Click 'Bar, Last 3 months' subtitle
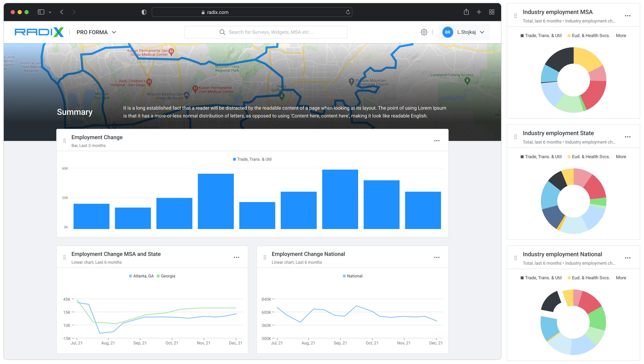 pos(88,146)
